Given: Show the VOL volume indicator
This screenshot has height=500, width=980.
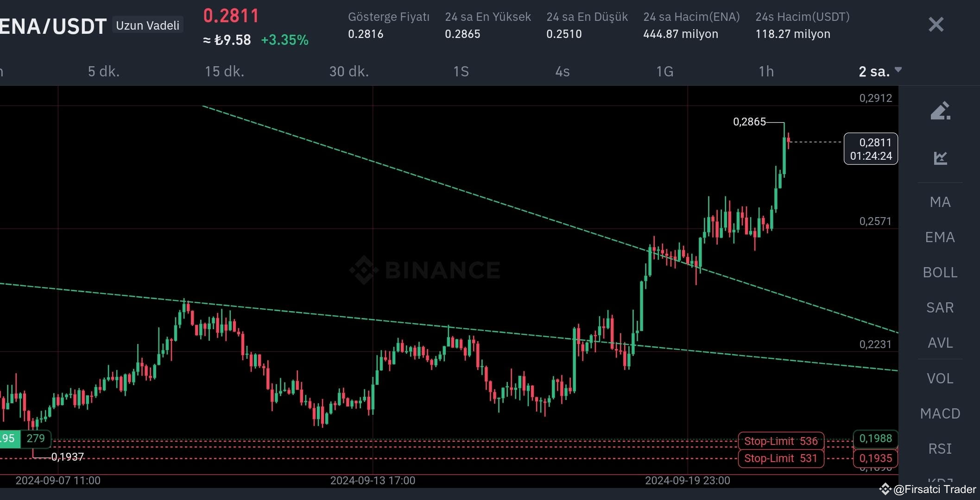Looking at the screenshot, I should (940, 378).
